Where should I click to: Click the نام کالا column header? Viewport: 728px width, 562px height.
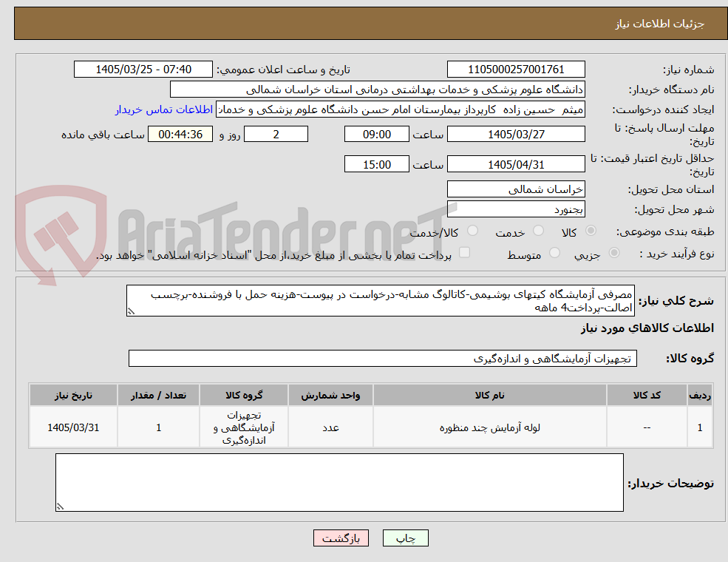pos(490,396)
